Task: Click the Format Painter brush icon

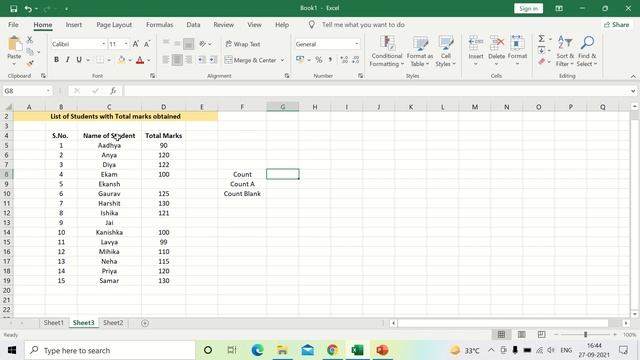Action: point(30,63)
